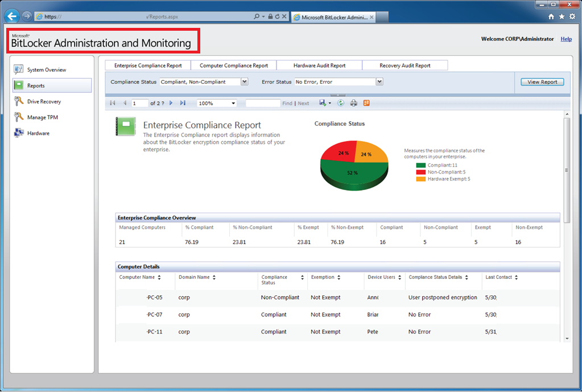Viewport: 582px width, 392px height.
Task: Expand the Error Status dropdown
Action: pyautogui.click(x=379, y=82)
